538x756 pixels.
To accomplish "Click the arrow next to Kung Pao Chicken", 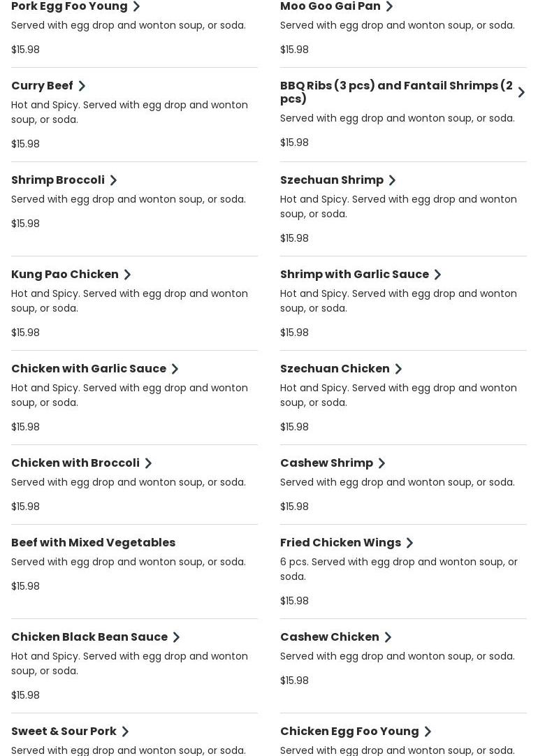I will point(127,275).
